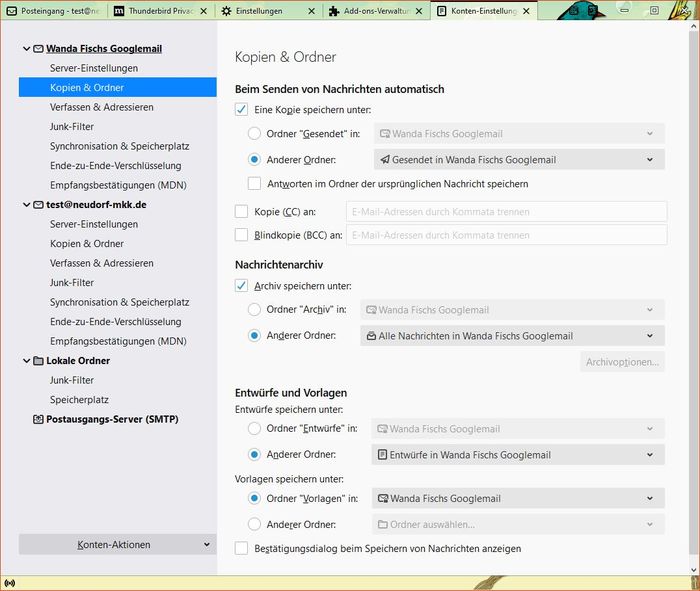Collapse the Wanda Fischs Googlemail account tree
This screenshot has width=700, height=591.
point(25,48)
